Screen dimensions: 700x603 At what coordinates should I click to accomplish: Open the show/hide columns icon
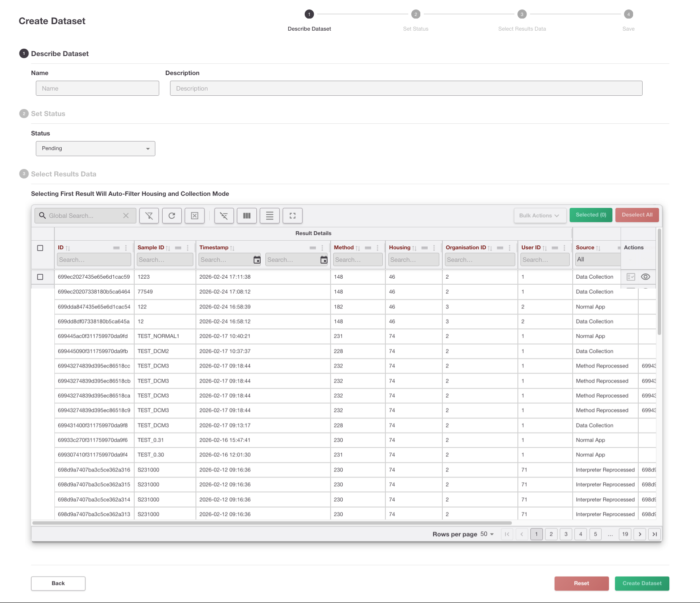click(x=247, y=216)
